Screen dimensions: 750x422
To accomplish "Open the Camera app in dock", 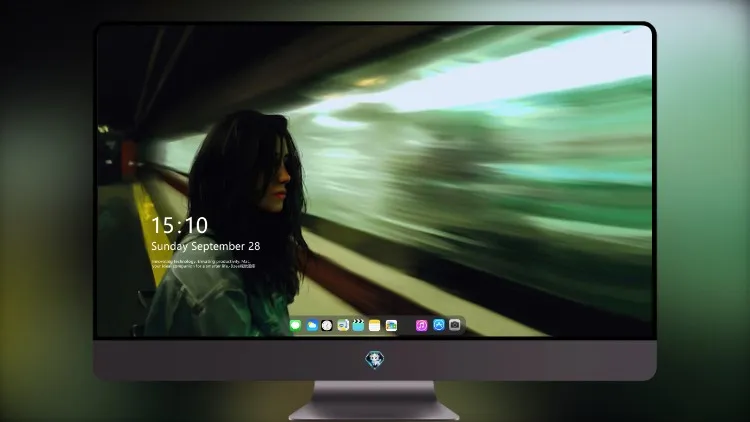I will coord(455,325).
